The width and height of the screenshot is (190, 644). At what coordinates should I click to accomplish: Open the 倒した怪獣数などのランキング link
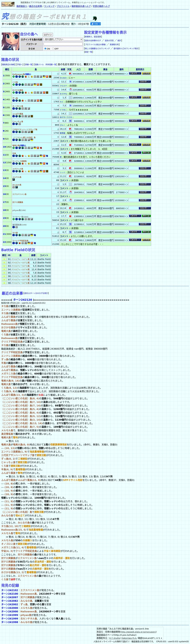click(97, 48)
